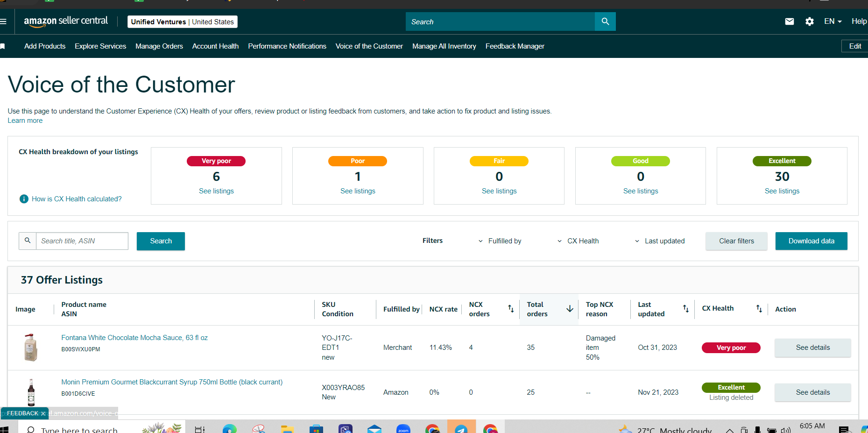Select the ASIN text B00SWXU0PM
The height and width of the screenshot is (433, 868).
pos(81,349)
